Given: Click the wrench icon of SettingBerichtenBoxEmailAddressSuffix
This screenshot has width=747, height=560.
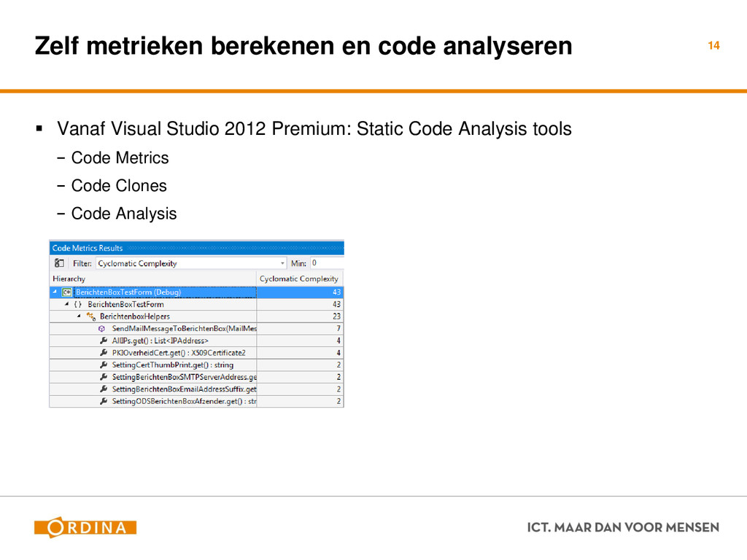Looking at the screenshot, I should (x=104, y=389).
